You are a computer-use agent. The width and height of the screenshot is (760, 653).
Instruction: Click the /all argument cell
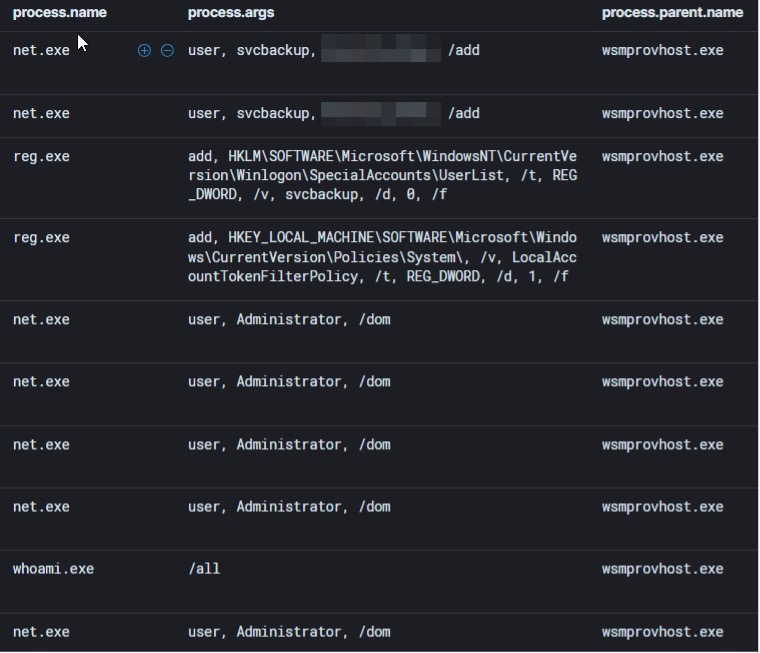[x=204, y=569]
